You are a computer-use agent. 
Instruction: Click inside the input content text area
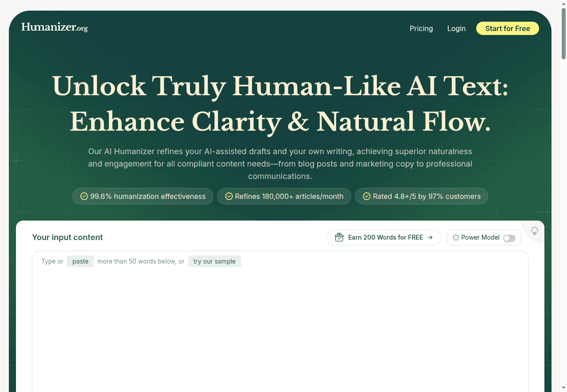(x=280, y=319)
